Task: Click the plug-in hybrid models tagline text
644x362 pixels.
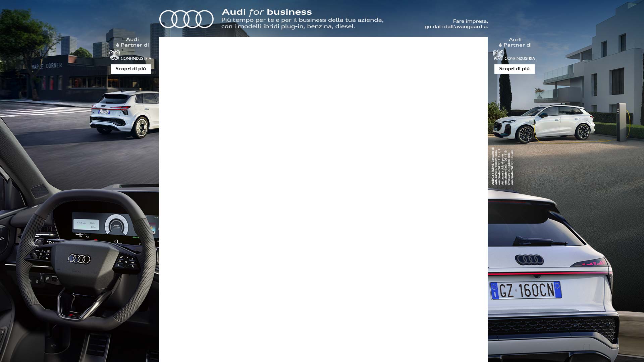Action: [x=302, y=23]
